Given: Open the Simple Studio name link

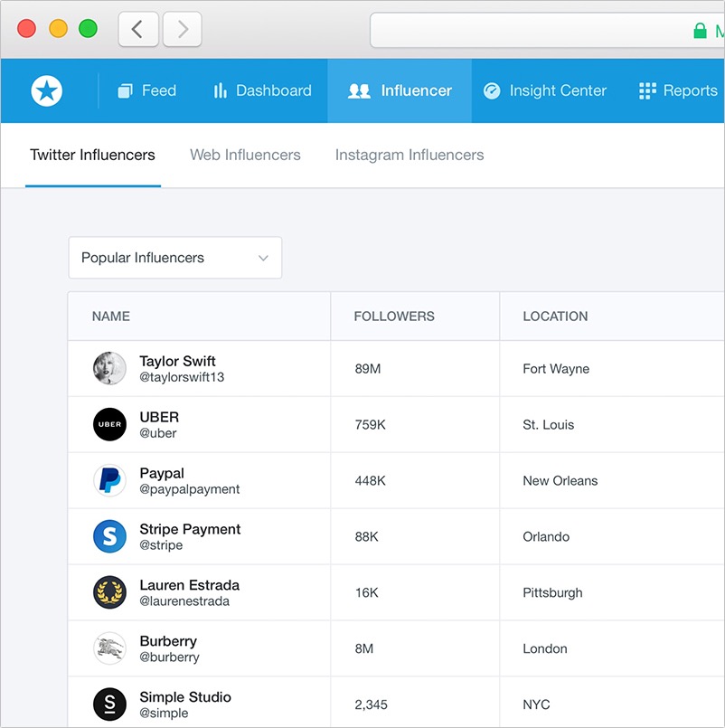Looking at the screenshot, I should 185,697.
